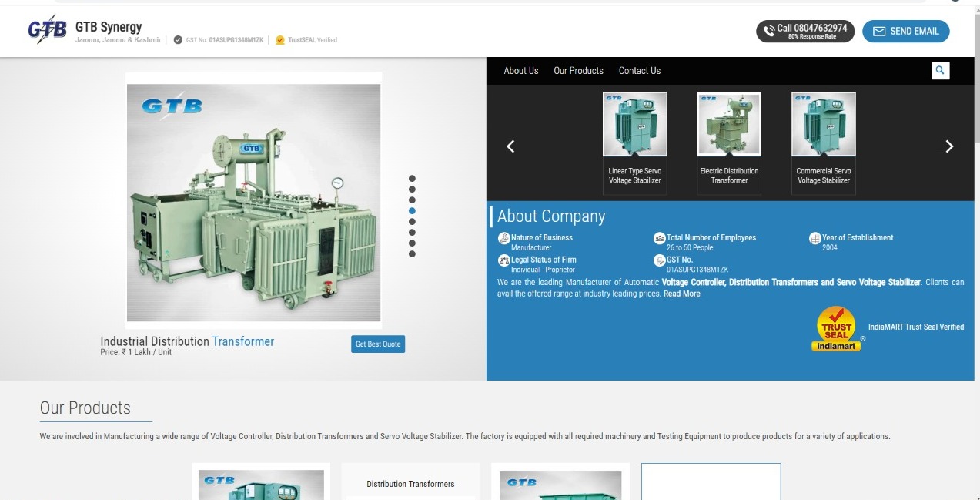980x500 pixels.
Task: Open the search magnifier icon
Action: pyautogui.click(x=940, y=70)
